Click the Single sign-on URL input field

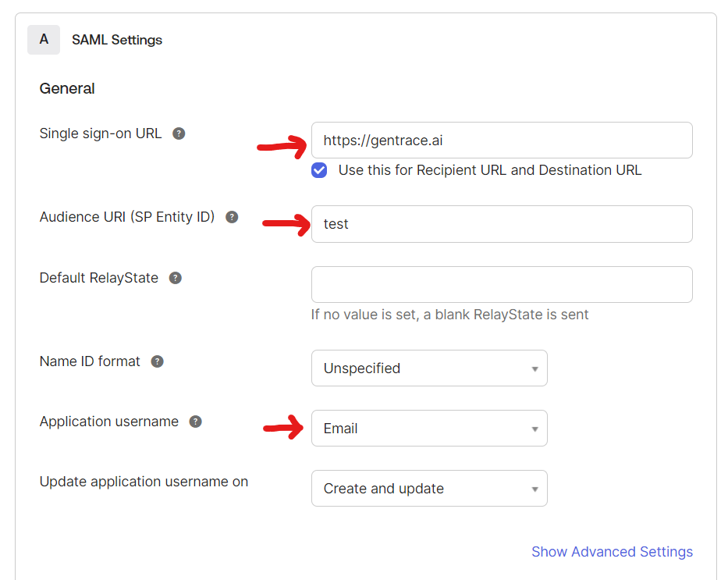click(x=502, y=140)
